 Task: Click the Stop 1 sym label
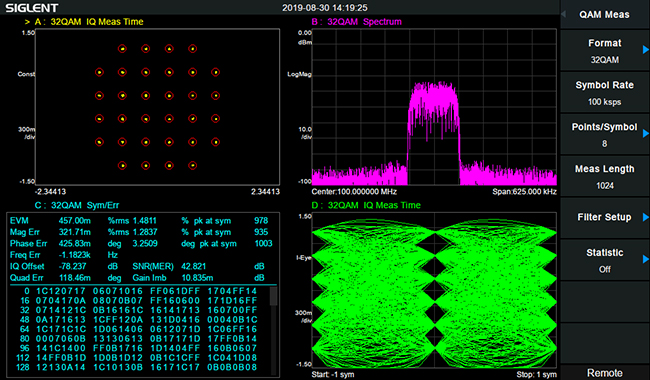coord(536,375)
